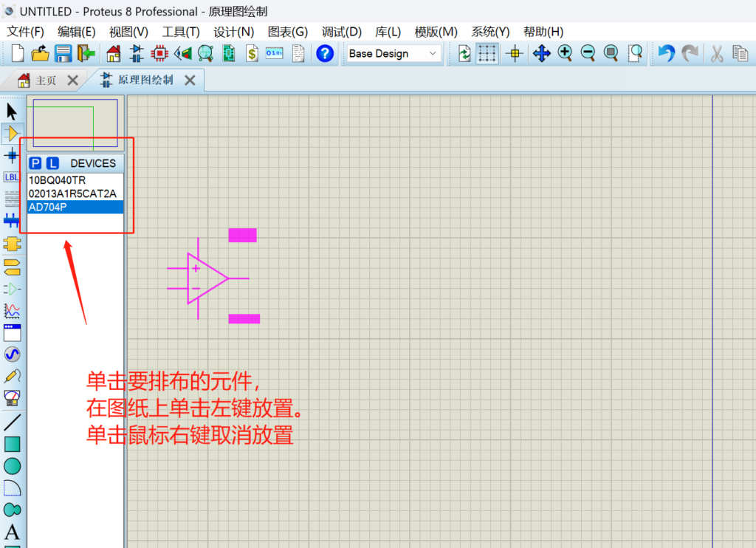This screenshot has height=548, width=756.
Task: Click the Undo arrow in toolbar
Action: [x=666, y=53]
